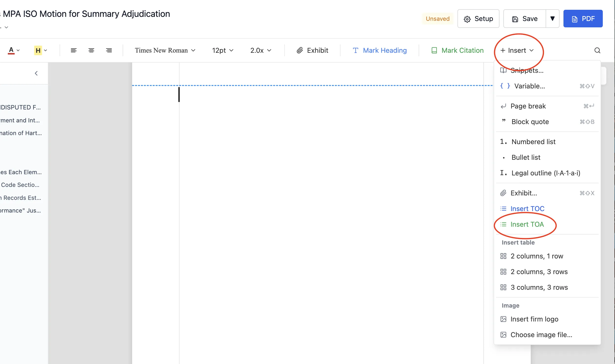The height and width of the screenshot is (364, 615).
Task: Click the Unsaved status badge
Action: (437, 19)
